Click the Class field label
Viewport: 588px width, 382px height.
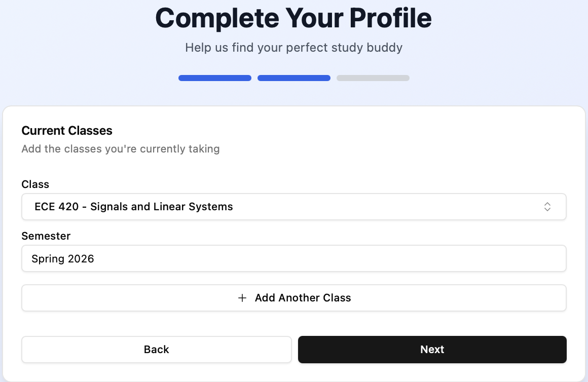(x=35, y=184)
